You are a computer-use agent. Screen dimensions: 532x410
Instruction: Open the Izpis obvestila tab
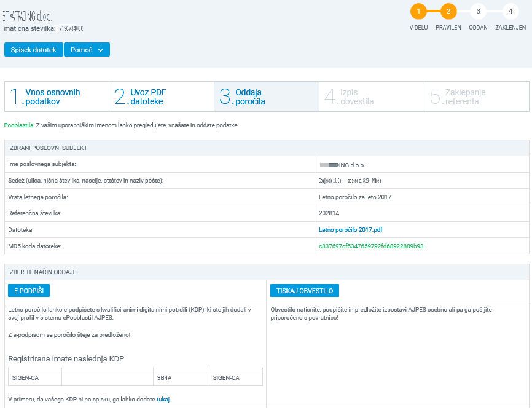(371, 97)
